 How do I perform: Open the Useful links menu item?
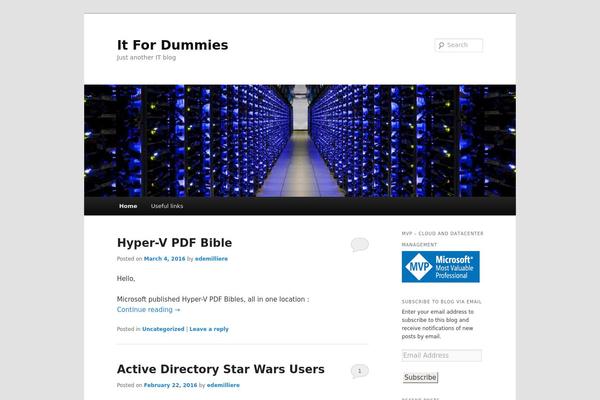pos(167,206)
